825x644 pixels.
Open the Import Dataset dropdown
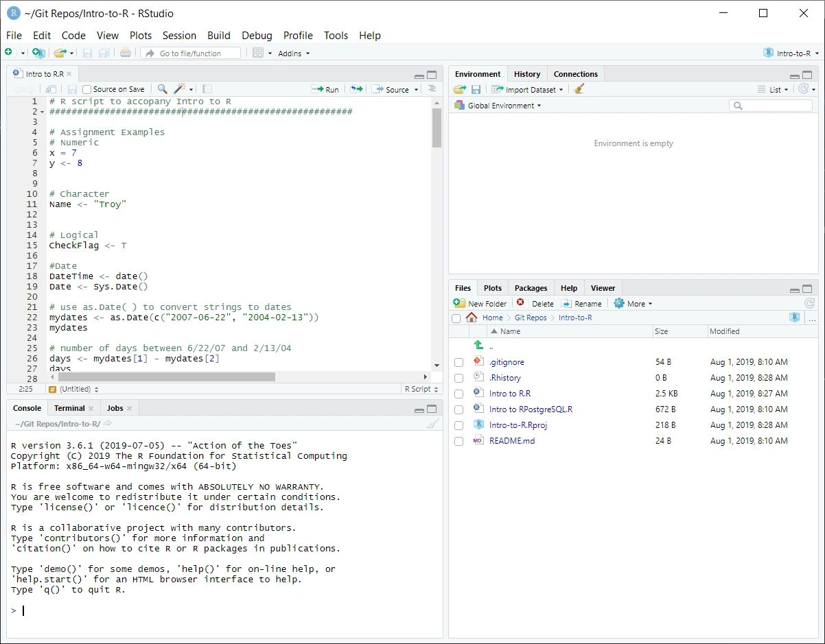(x=527, y=89)
